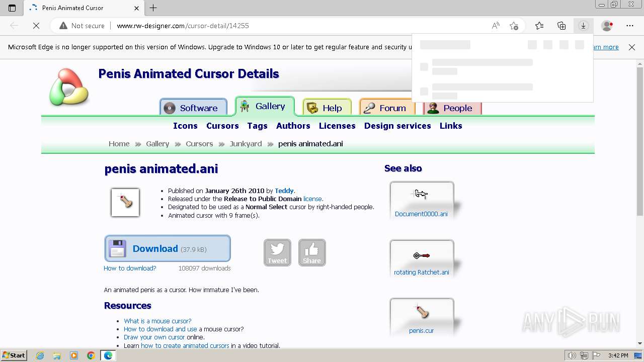The image size is (644, 362).
Task: Click the user profile icon
Action: coord(607,26)
